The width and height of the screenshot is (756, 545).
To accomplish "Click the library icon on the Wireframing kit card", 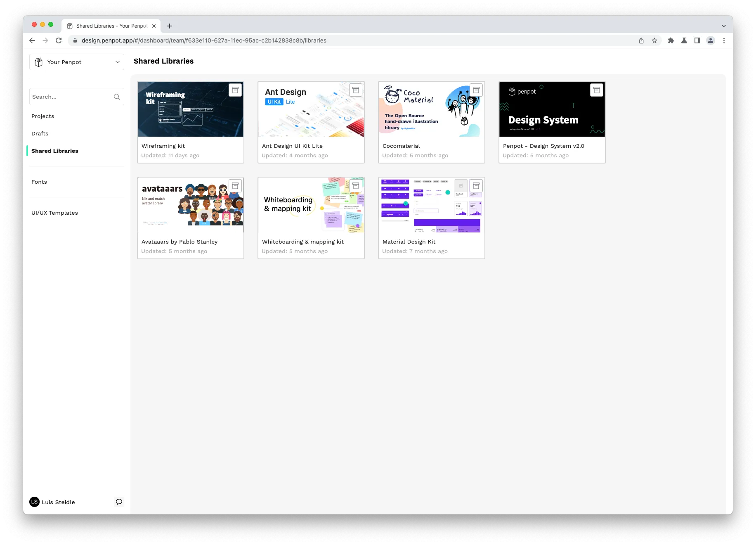I will 235,90.
